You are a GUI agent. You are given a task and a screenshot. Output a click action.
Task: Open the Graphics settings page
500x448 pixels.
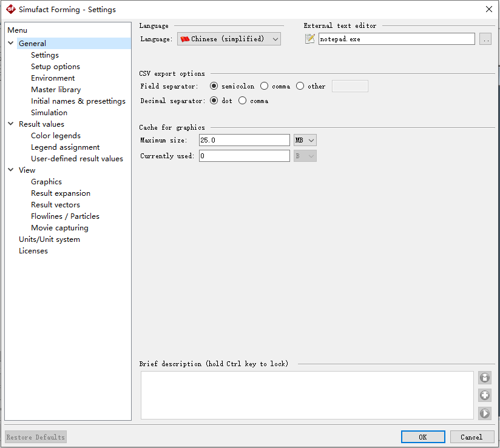pyautogui.click(x=47, y=182)
